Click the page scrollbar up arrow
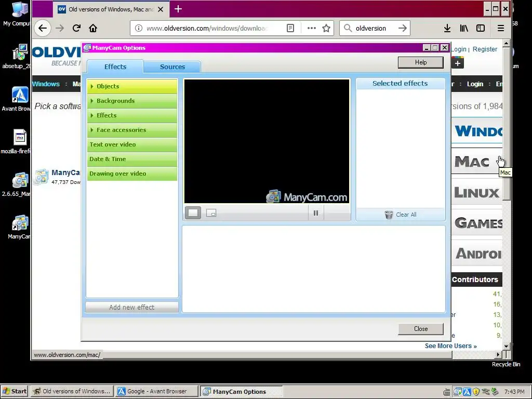 tap(506, 43)
